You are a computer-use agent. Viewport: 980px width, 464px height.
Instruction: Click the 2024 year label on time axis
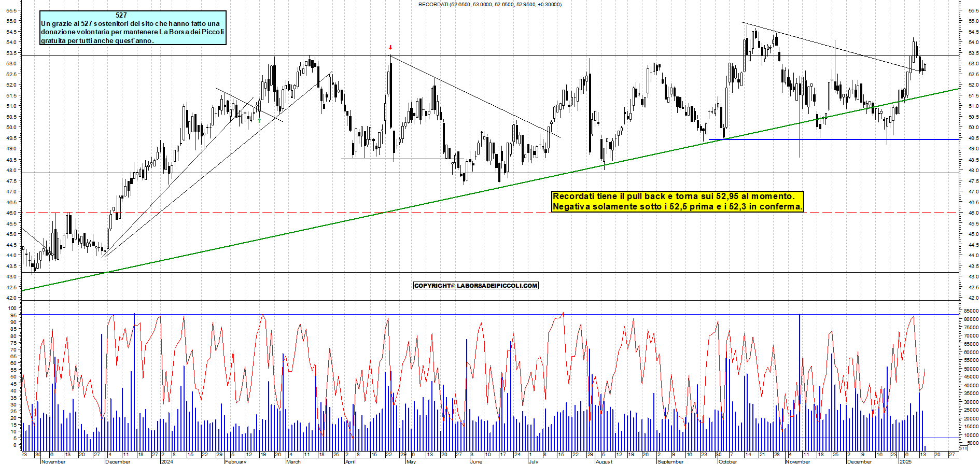pos(167,461)
